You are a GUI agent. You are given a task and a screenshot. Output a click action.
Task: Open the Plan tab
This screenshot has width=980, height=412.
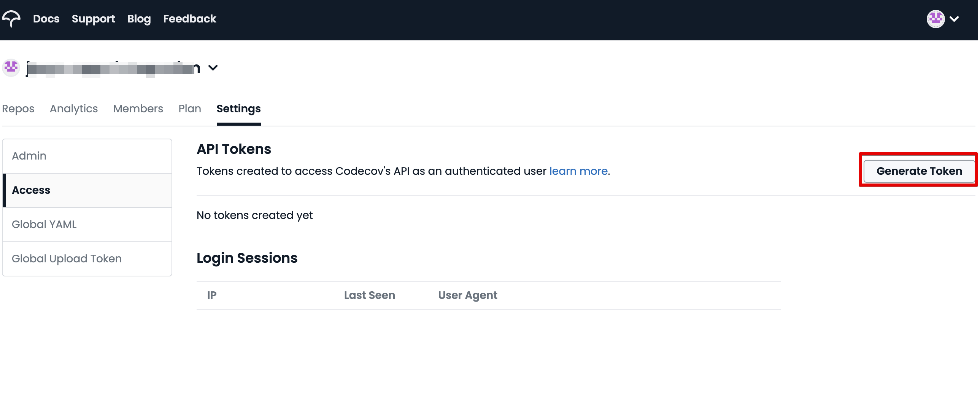pos(189,109)
